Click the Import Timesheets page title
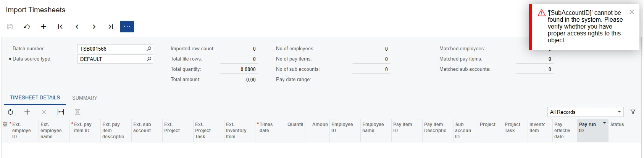Screen dimensions: 644x158 [36, 10]
